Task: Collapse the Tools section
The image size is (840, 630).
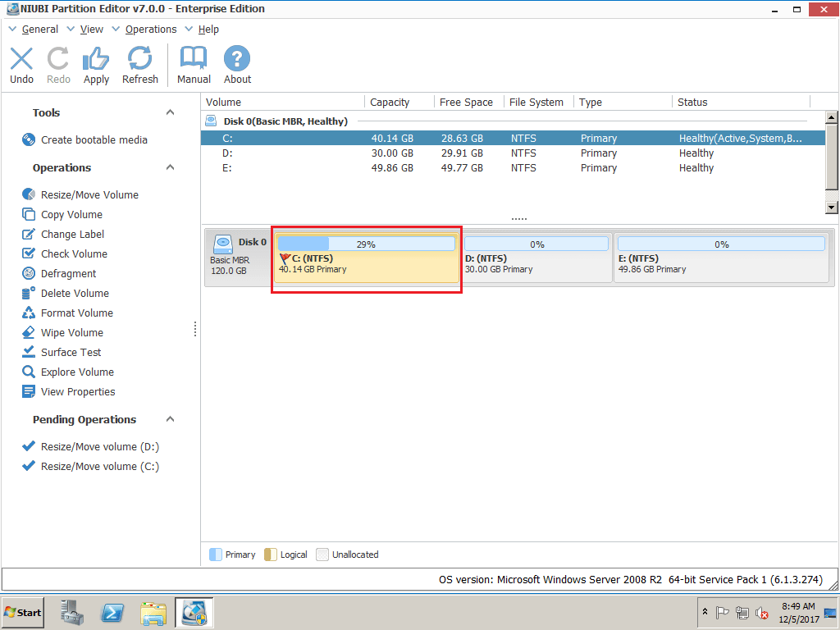Action: pyautogui.click(x=171, y=112)
